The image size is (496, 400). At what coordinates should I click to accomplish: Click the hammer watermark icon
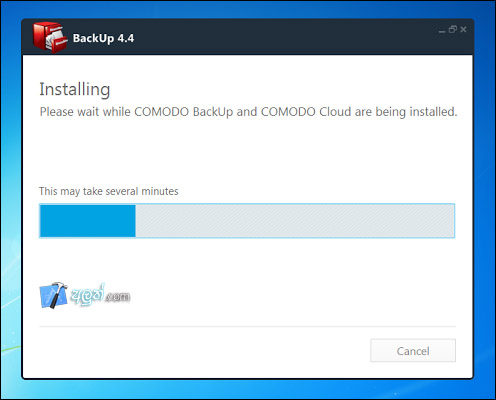[53, 295]
